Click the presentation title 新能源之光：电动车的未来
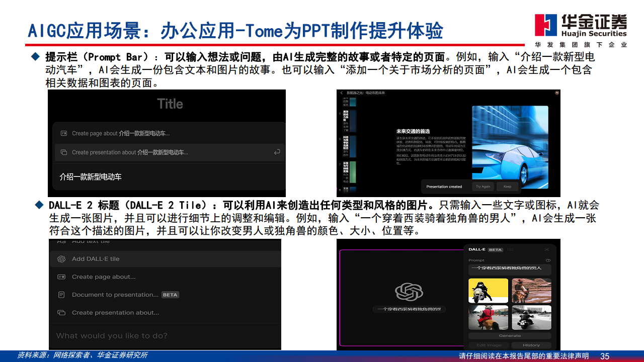Image resolution: width=644 pixels, height=362 pixels. coord(365,93)
